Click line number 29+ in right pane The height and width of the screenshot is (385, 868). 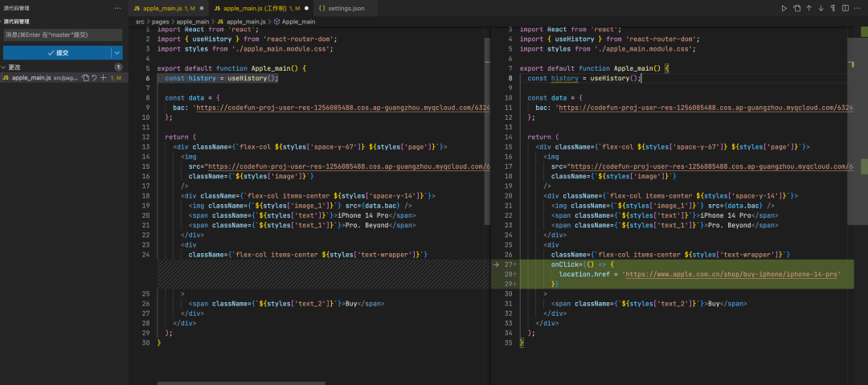point(510,284)
